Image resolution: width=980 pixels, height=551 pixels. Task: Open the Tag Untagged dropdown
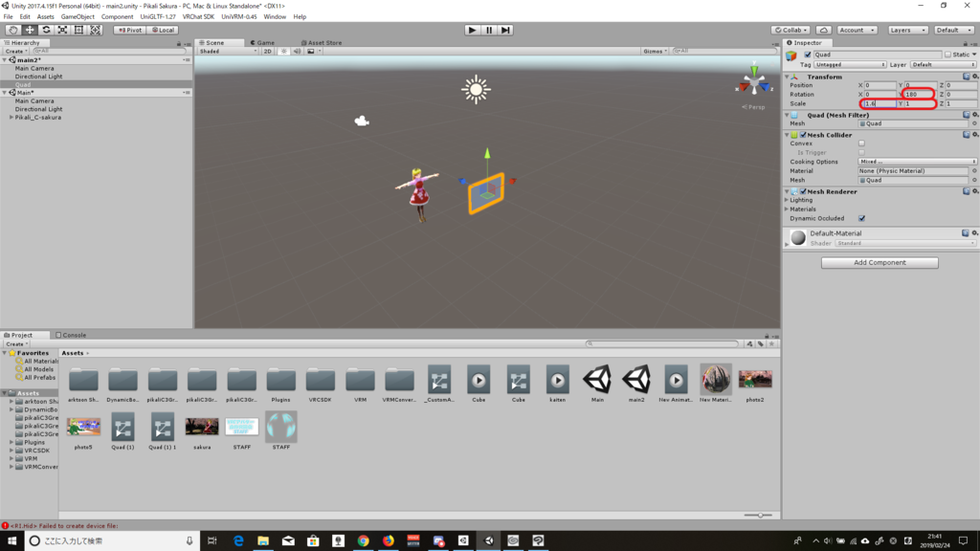point(850,64)
